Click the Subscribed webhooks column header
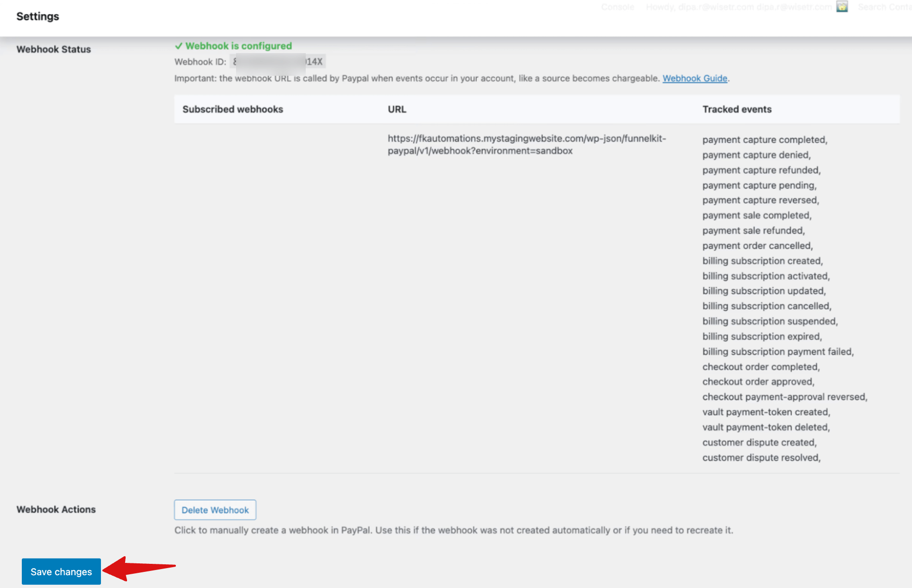The image size is (912, 588). (x=233, y=109)
